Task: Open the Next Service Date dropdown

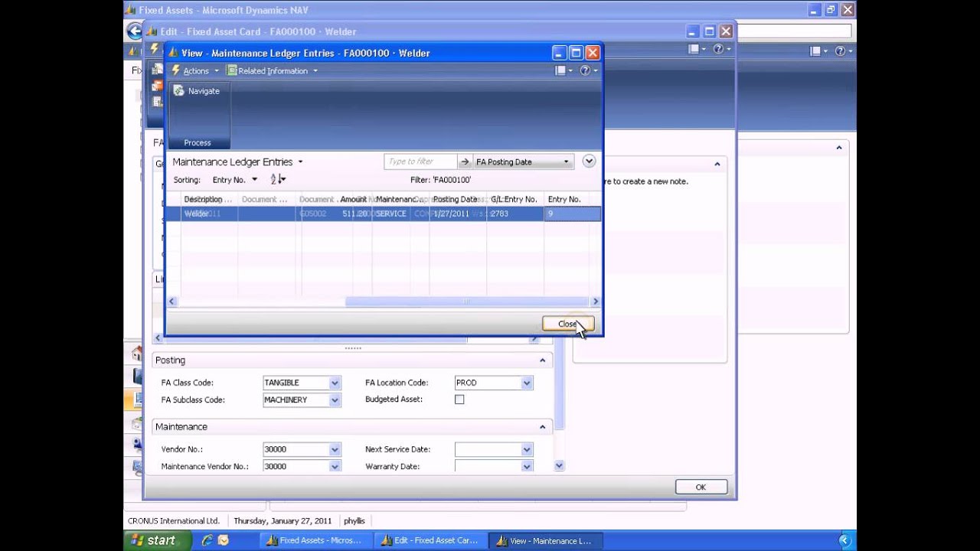Action: pyautogui.click(x=527, y=449)
